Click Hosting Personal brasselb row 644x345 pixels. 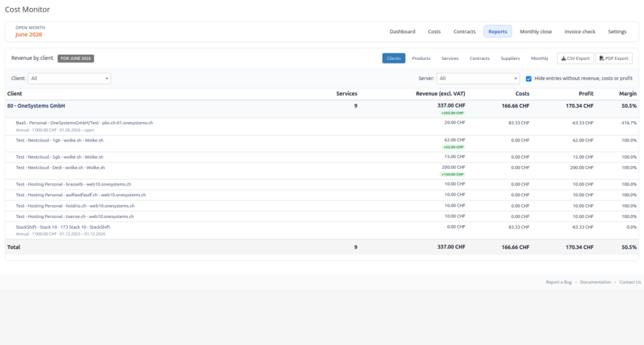(x=322, y=185)
